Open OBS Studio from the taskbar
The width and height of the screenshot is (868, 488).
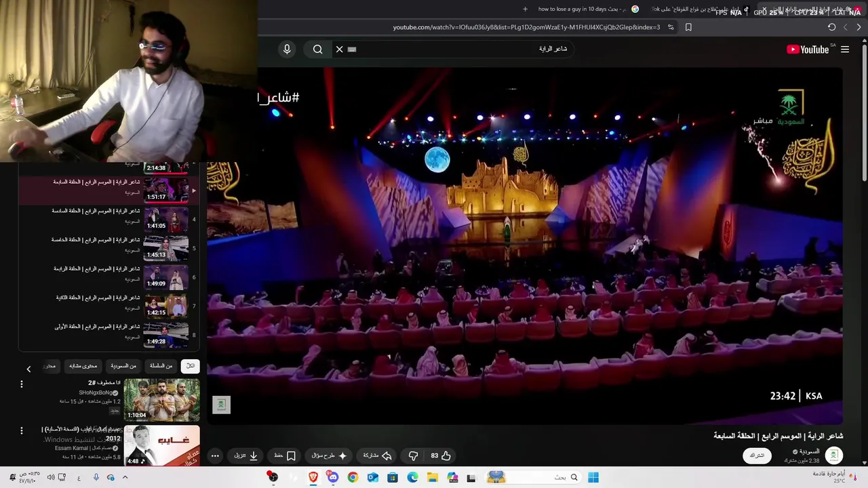[x=273, y=477]
